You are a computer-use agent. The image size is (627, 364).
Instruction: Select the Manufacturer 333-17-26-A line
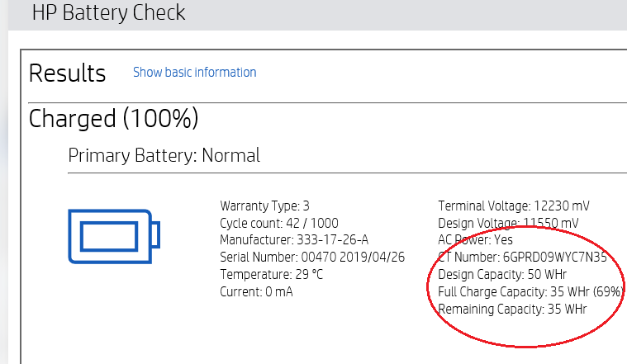pos(294,239)
